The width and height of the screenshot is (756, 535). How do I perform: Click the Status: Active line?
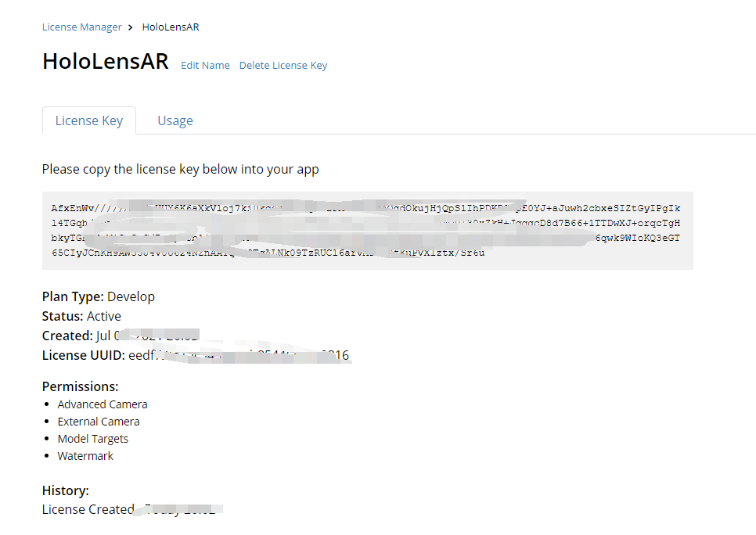(x=81, y=316)
